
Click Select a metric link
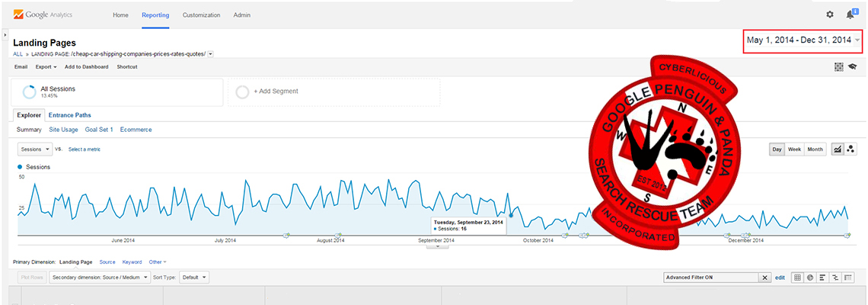point(85,149)
